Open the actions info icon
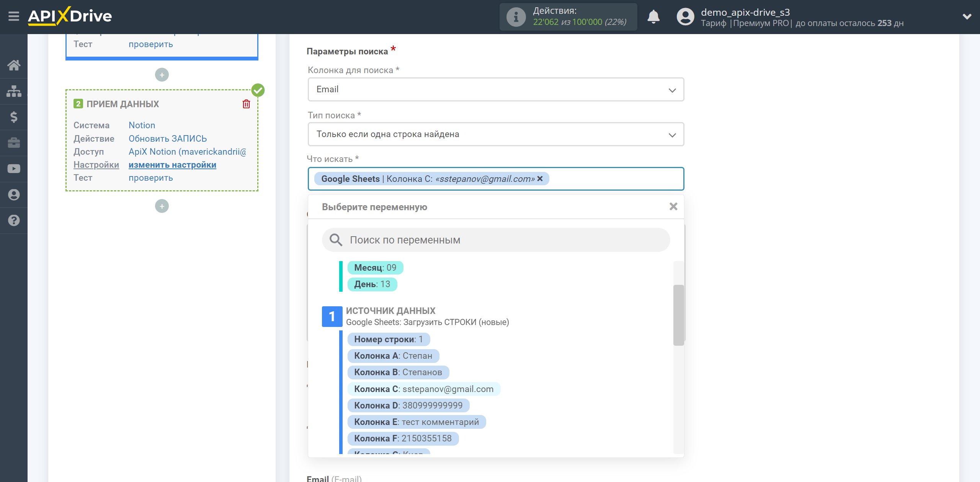This screenshot has width=980, height=482. [516, 17]
